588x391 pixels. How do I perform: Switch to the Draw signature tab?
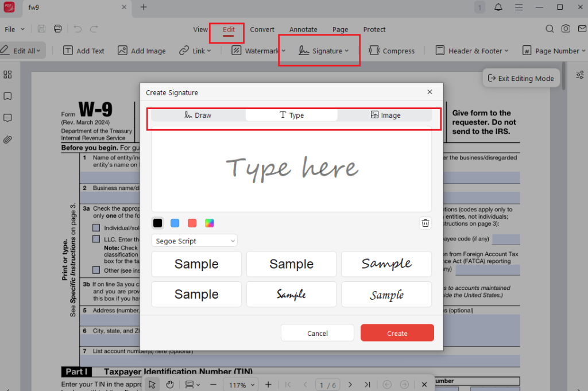pos(198,115)
